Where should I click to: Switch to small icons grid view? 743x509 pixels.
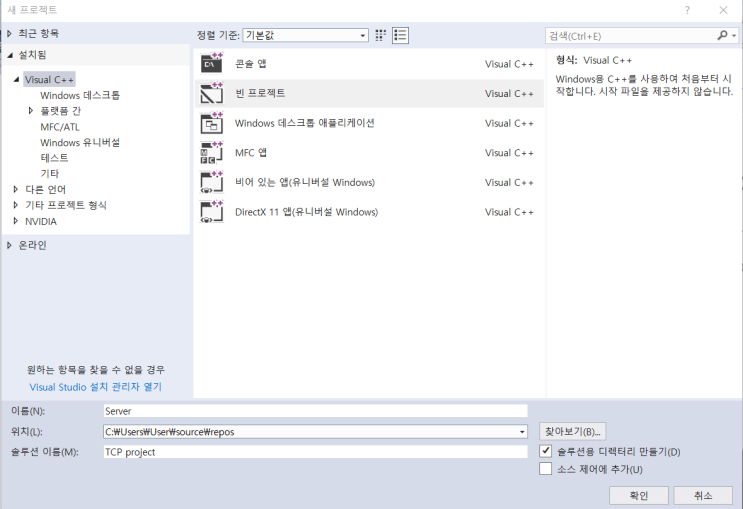click(381, 36)
